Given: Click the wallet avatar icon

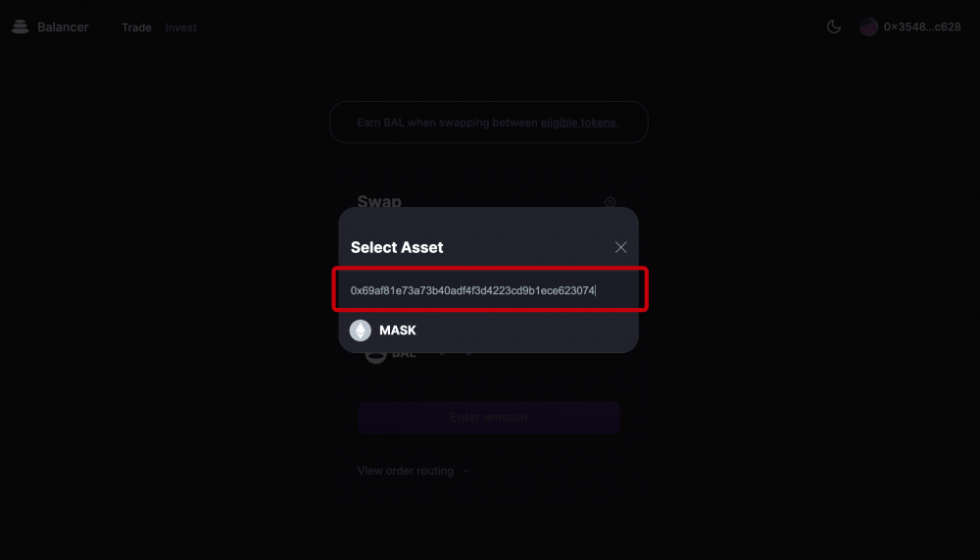Looking at the screenshot, I should coord(868,27).
